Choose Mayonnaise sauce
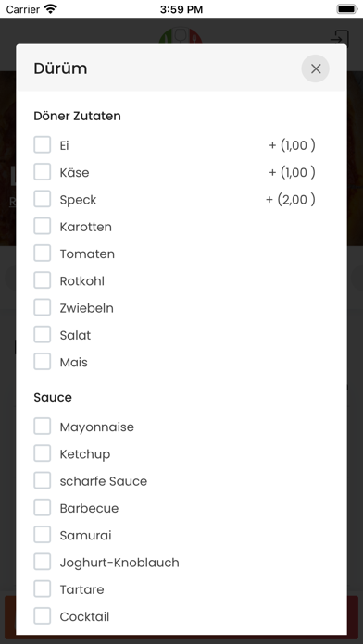This screenshot has height=644, width=363. click(42, 427)
